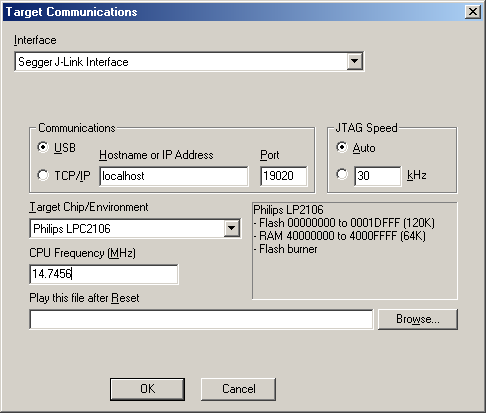Viewport: 486px width, 413px height.
Task: Click the 'CPU Frequency (MHz)' label
Action: click(x=82, y=253)
